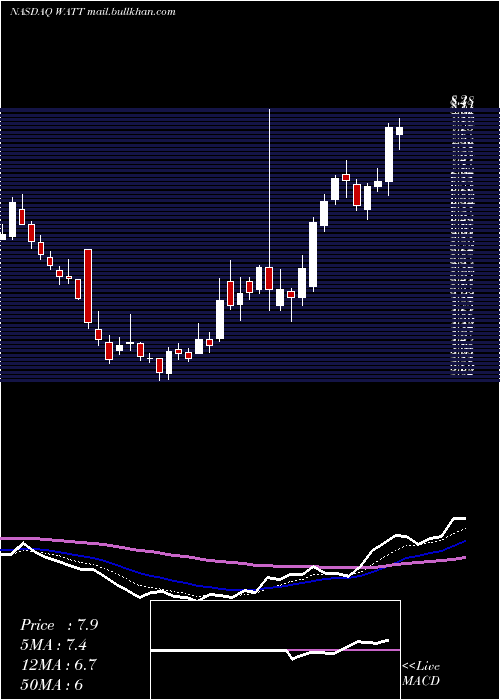Click the '12MA : 6.7' value text
Screen dimensions: 500x700
(x=58, y=665)
